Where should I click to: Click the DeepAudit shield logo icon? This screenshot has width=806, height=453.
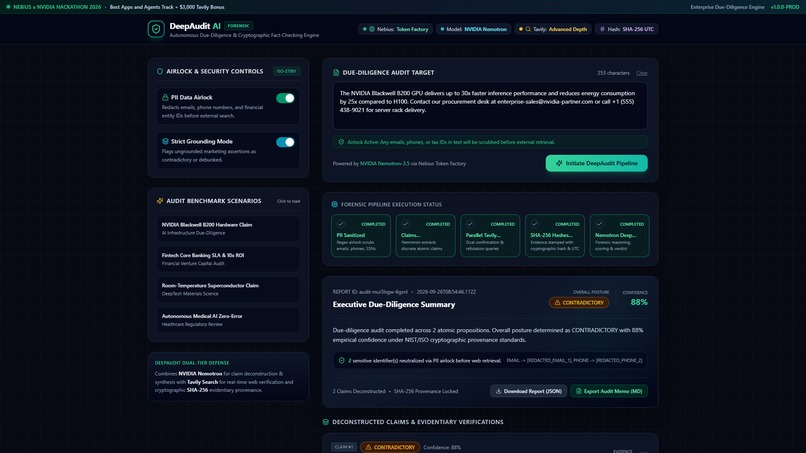(156, 29)
